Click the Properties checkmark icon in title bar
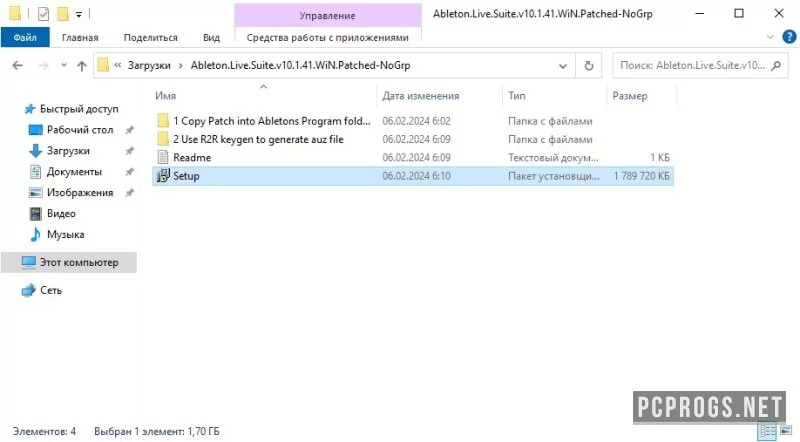 click(43, 14)
